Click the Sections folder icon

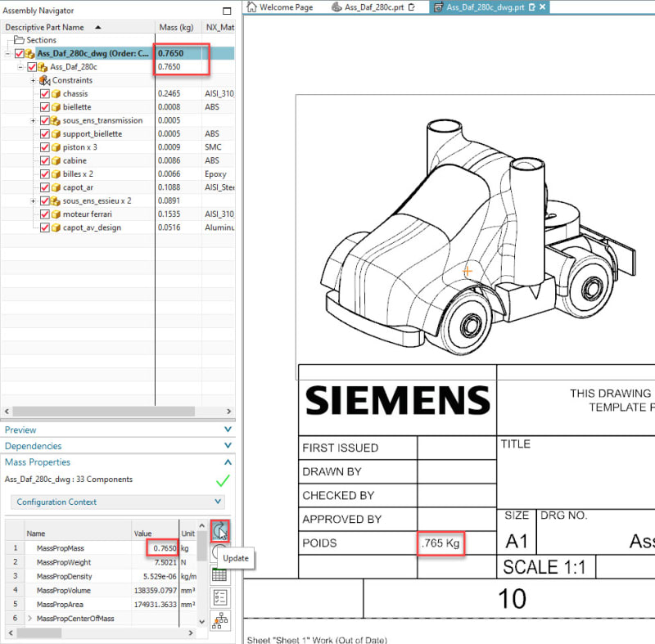click(x=19, y=40)
